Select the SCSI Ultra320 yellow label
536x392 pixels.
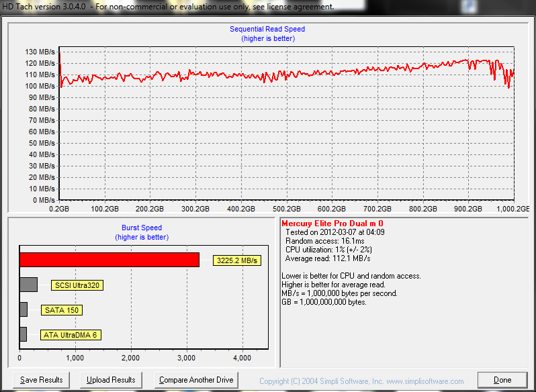[77, 285]
